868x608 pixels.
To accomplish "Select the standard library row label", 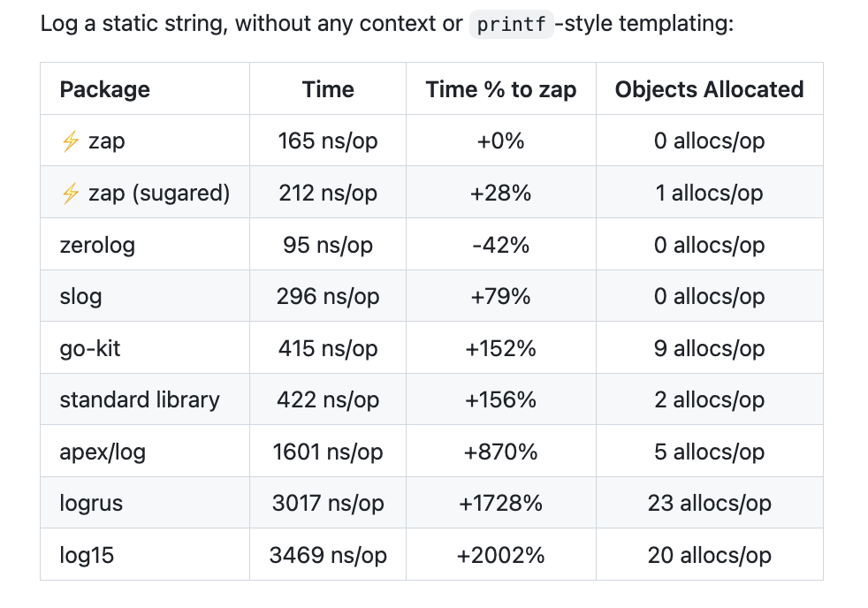I will 140,399.
